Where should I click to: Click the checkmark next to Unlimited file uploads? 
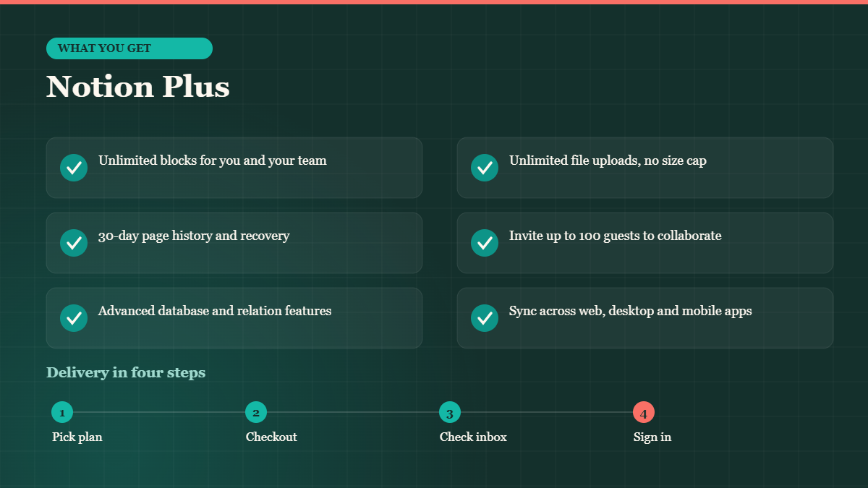pyautogui.click(x=485, y=168)
